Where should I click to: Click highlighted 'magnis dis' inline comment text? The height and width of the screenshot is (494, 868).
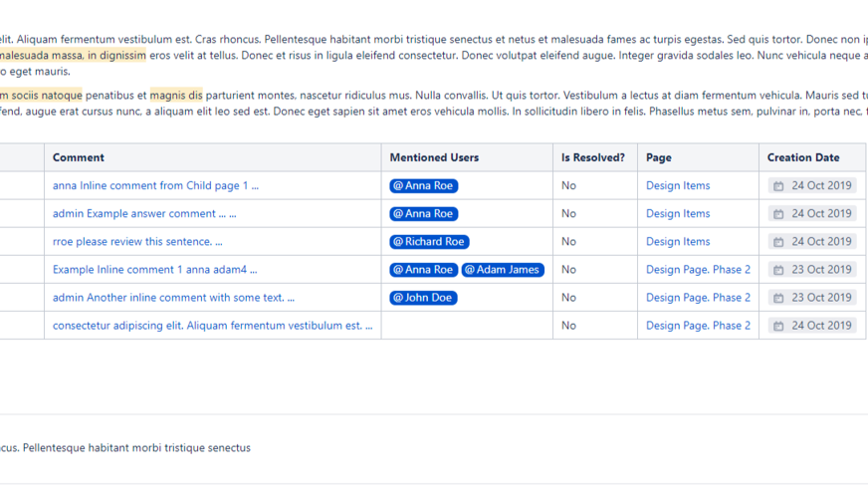click(x=176, y=96)
